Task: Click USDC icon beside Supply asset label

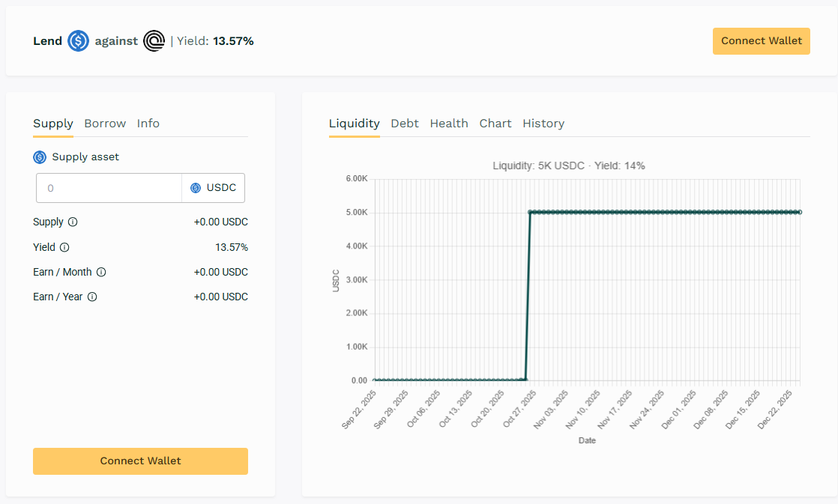Action: point(40,157)
